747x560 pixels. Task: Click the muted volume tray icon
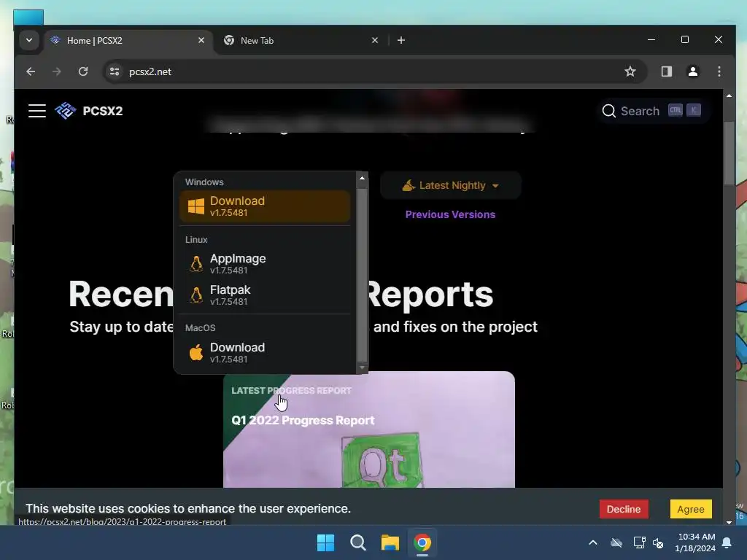658,542
